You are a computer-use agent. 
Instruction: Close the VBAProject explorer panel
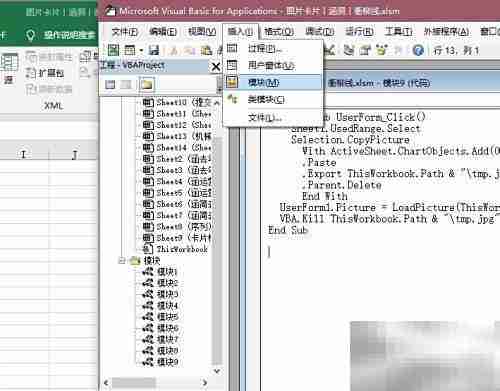pos(216,67)
